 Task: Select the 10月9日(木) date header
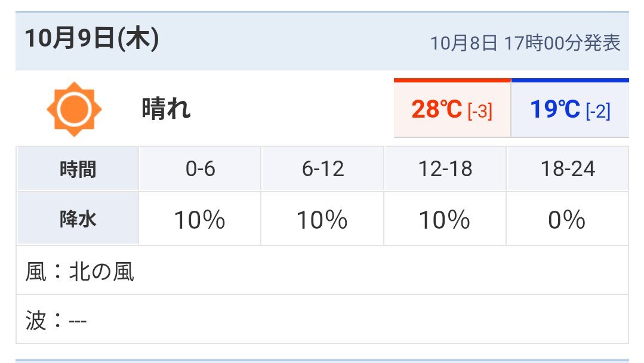pos(91,41)
